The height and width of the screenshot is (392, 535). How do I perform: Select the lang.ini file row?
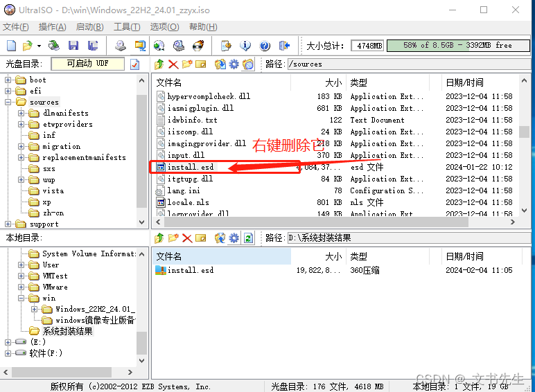point(334,190)
